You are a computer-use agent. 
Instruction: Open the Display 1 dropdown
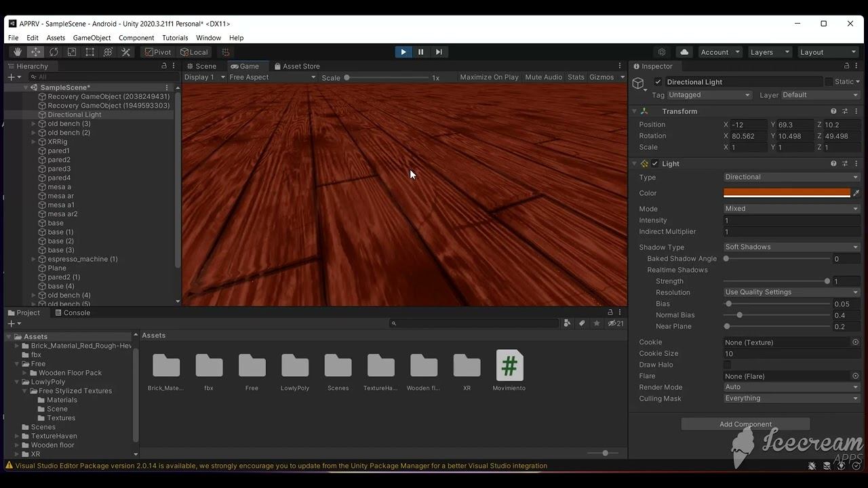tap(204, 77)
